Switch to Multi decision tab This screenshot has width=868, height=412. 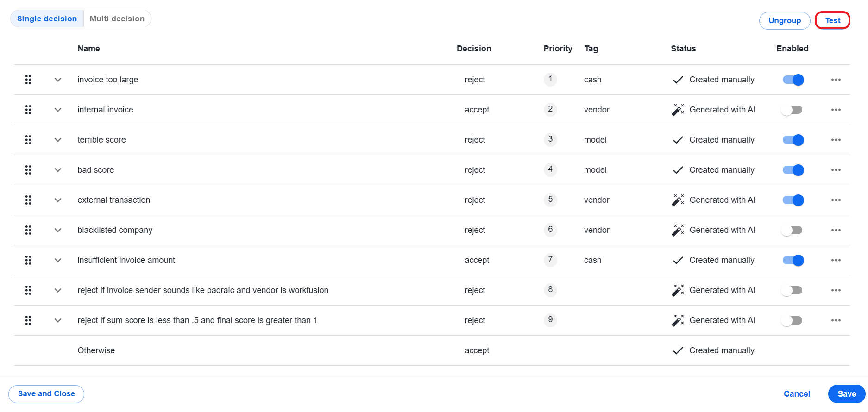[x=117, y=19]
